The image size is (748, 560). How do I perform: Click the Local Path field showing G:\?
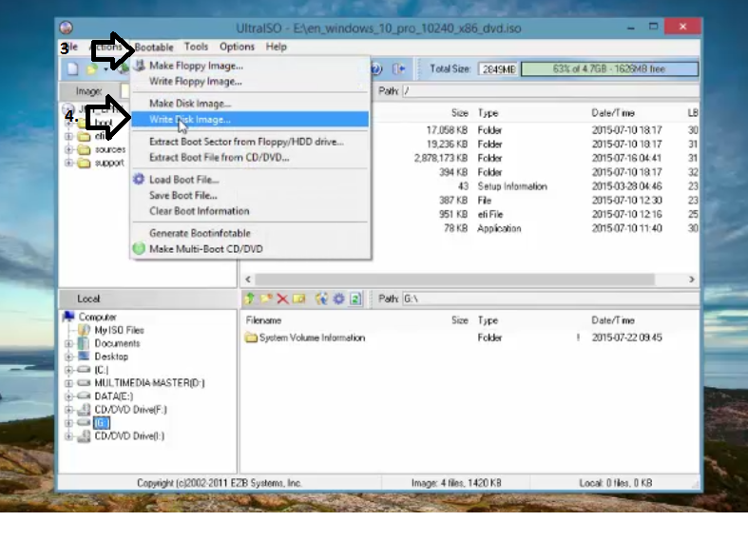coord(550,299)
